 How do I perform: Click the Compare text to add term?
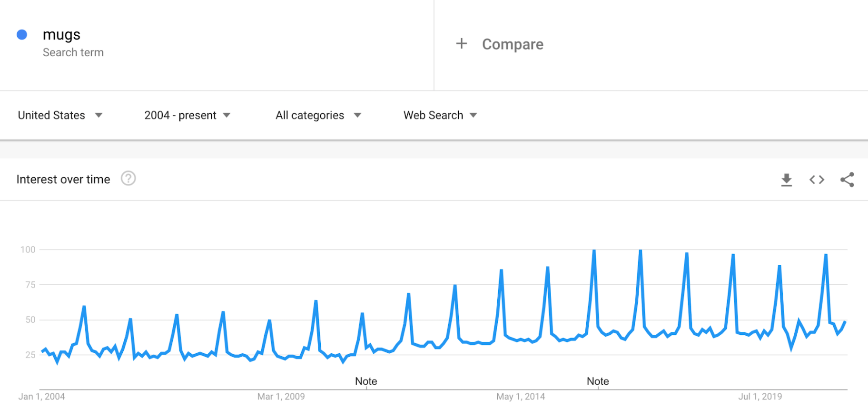(x=513, y=44)
